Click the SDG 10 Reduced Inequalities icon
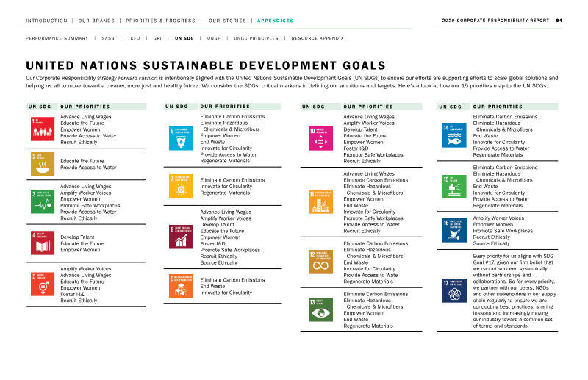The image size is (588, 380). pyautogui.click(x=320, y=138)
